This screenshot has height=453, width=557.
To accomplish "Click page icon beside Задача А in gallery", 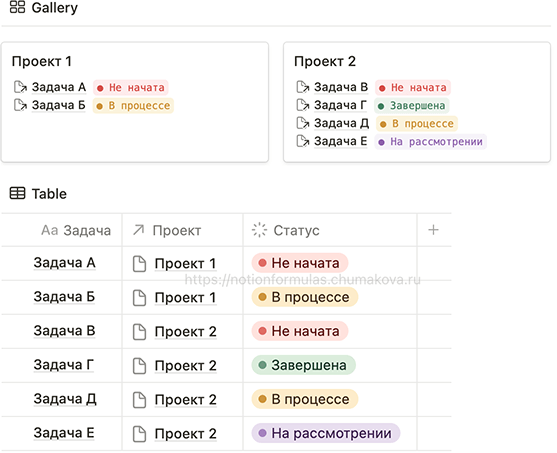I will click(x=20, y=87).
